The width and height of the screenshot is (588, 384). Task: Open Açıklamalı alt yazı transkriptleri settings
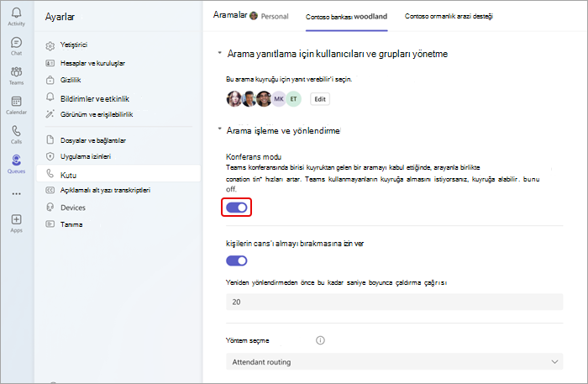(105, 190)
